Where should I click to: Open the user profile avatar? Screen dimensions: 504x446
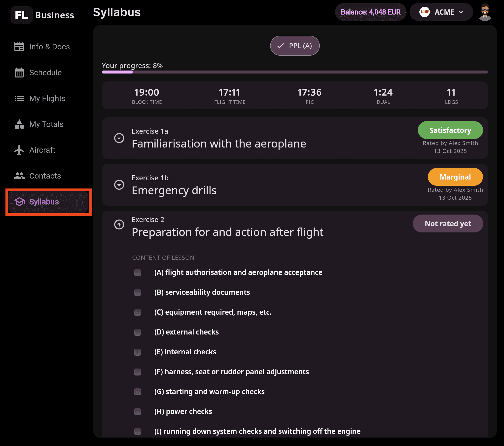(x=485, y=12)
